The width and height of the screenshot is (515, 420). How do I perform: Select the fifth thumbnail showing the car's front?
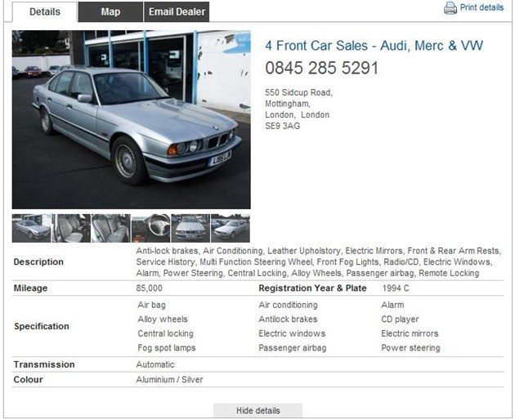pos(190,228)
